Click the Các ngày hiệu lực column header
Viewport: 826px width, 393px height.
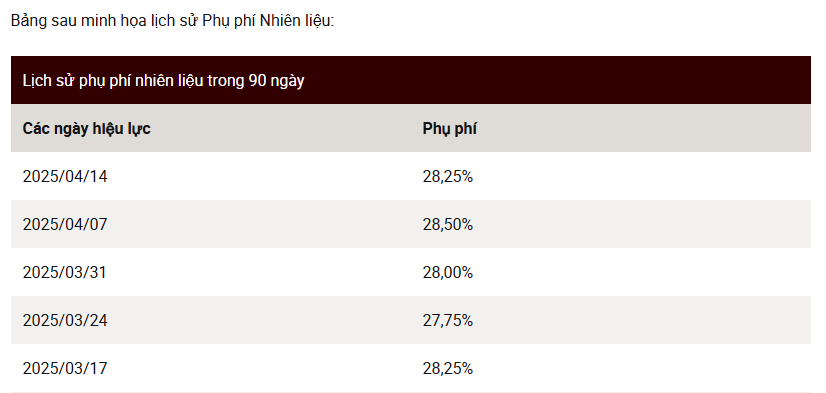point(86,129)
